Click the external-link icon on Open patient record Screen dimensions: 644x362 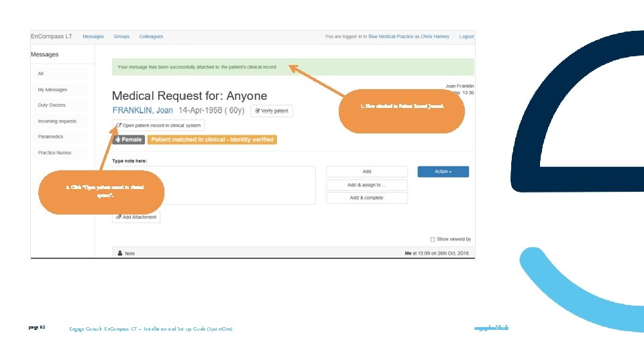click(119, 125)
